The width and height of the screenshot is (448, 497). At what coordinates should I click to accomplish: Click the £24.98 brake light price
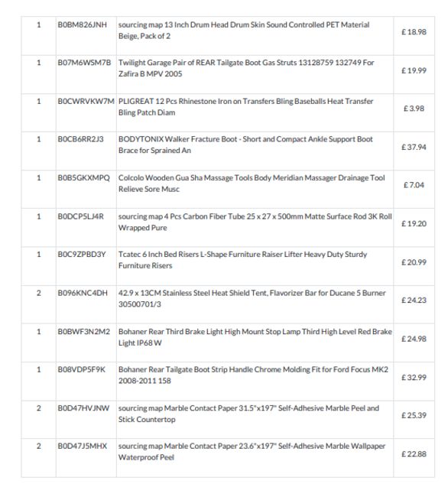(414, 339)
